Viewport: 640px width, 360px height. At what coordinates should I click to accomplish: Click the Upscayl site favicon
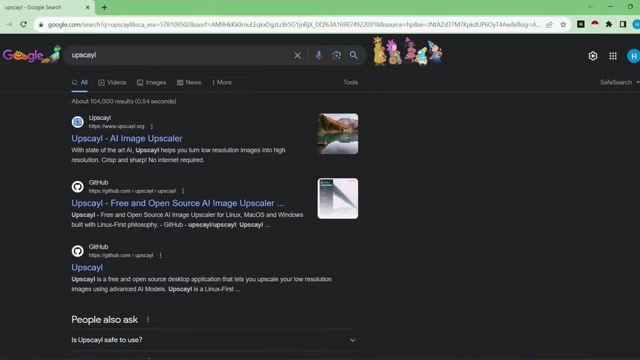coord(78,122)
